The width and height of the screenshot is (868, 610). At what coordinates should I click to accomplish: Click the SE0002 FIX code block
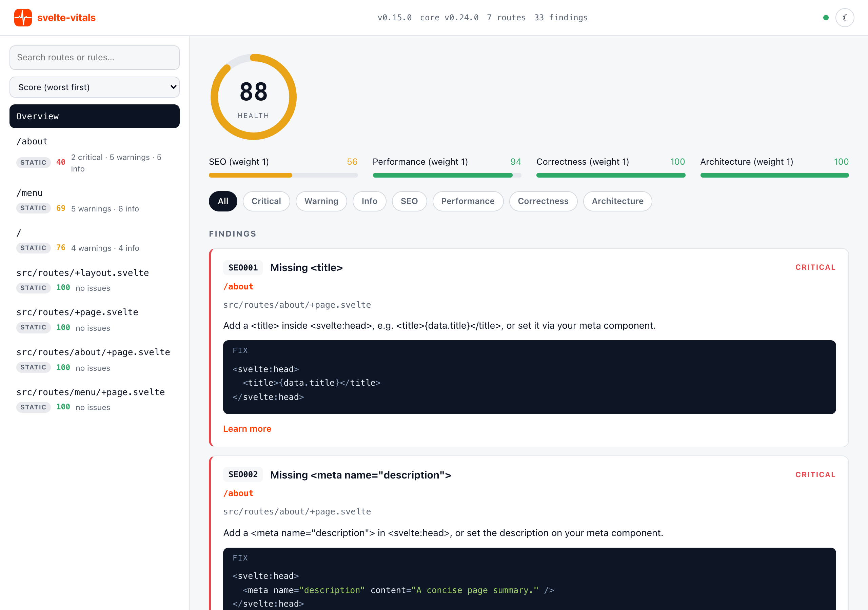[x=529, y=578]
